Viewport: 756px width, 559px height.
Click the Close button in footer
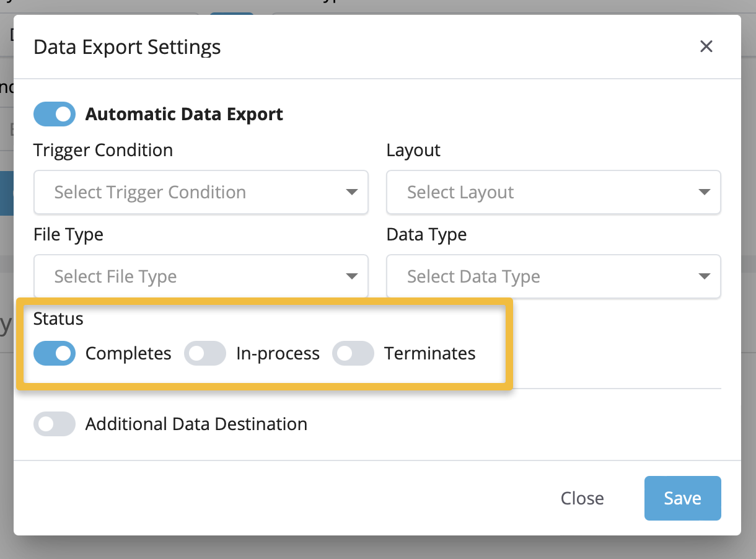click(582, 498)
